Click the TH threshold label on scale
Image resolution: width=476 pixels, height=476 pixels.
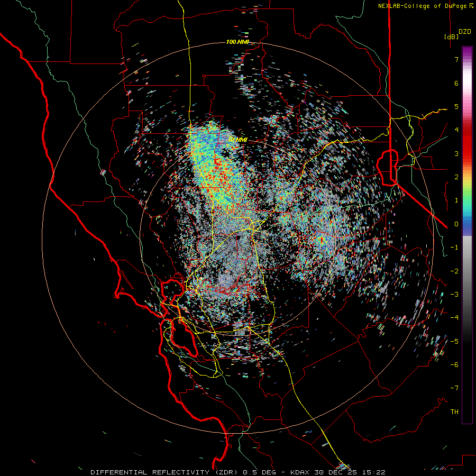[454, 412]
